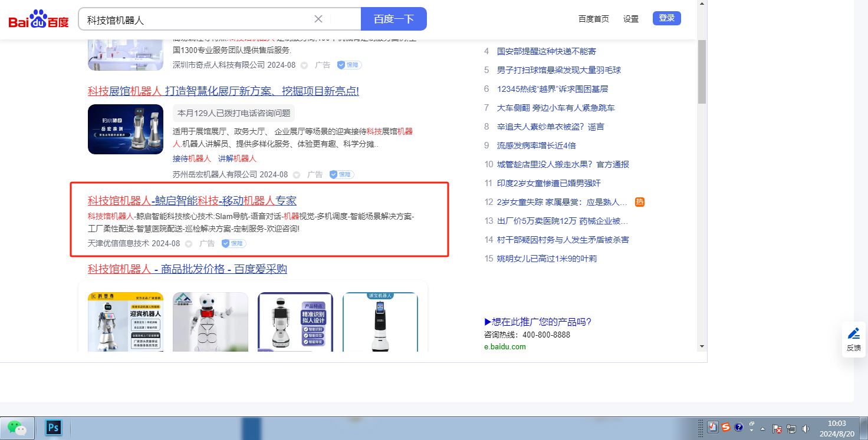Expand the arrow next to 天津优信信息技术
This screenshot has width=868, height=440.
[x=189, y=244]
